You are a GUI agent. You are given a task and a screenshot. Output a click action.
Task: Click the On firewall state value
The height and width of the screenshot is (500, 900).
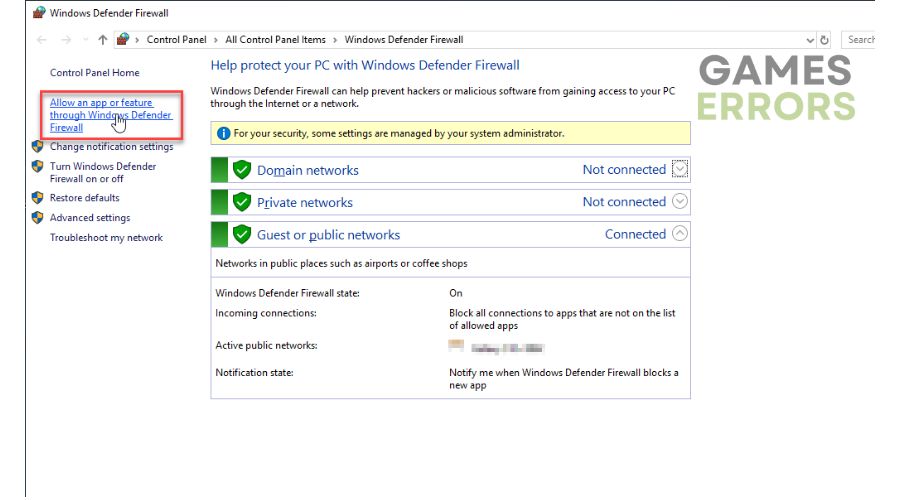pyautogui.click(x=456, y=293)
